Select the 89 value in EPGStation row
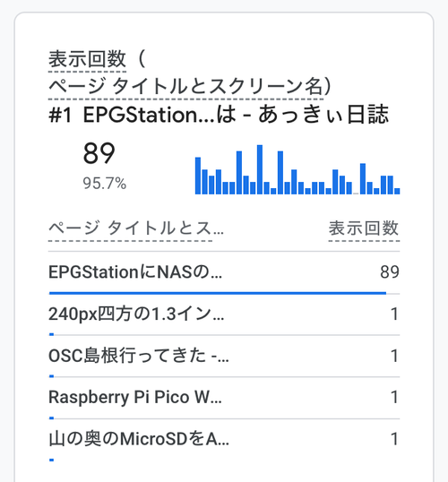448x482 pixels. pos(390,272)
